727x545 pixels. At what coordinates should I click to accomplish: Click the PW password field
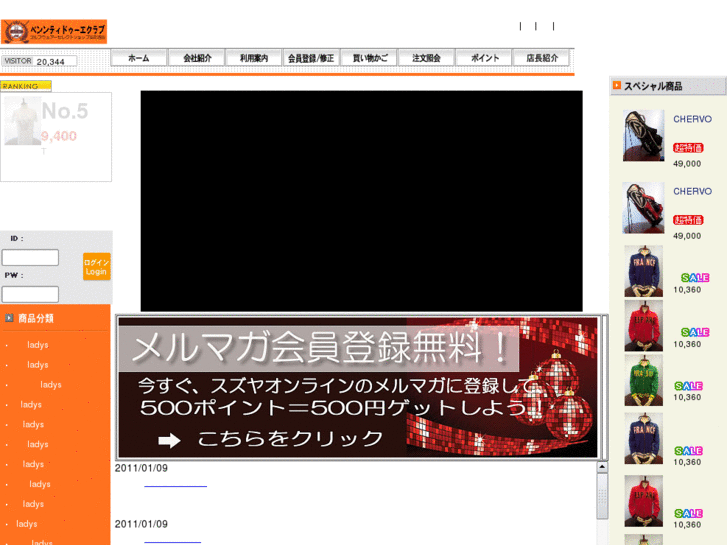(x=31, y=294)
